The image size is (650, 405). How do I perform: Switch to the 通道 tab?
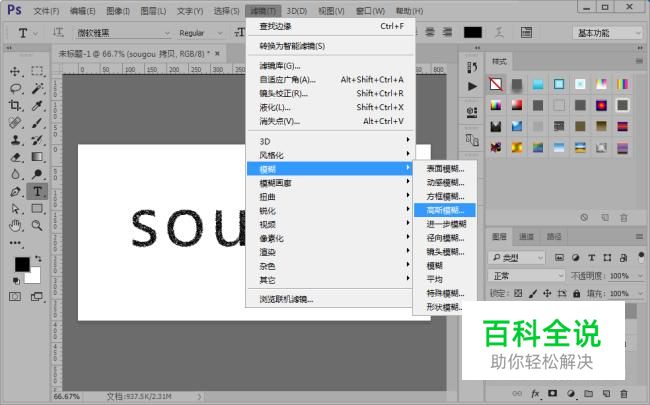(x=527, y=237)
